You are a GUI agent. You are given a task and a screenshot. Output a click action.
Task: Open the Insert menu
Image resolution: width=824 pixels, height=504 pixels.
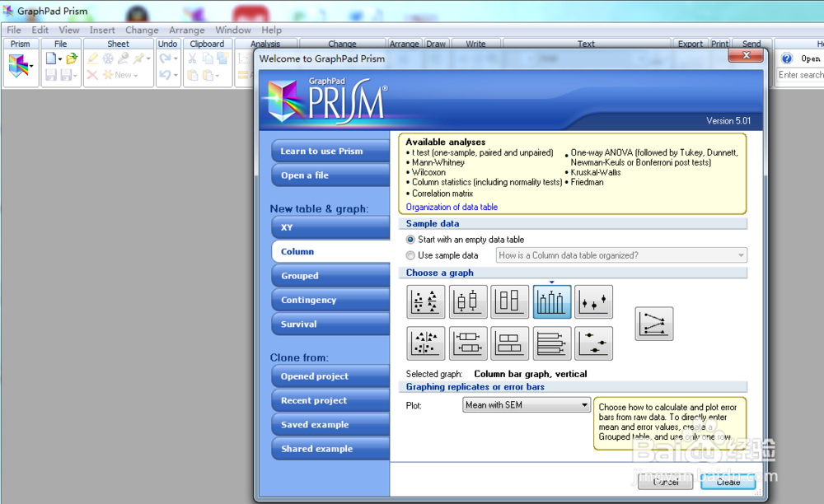click(x=102, y=30)
